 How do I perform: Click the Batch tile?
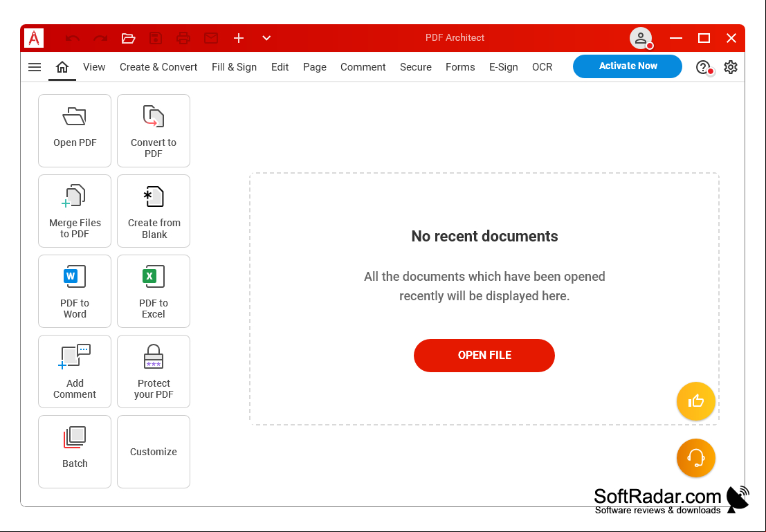coord(75,452)
